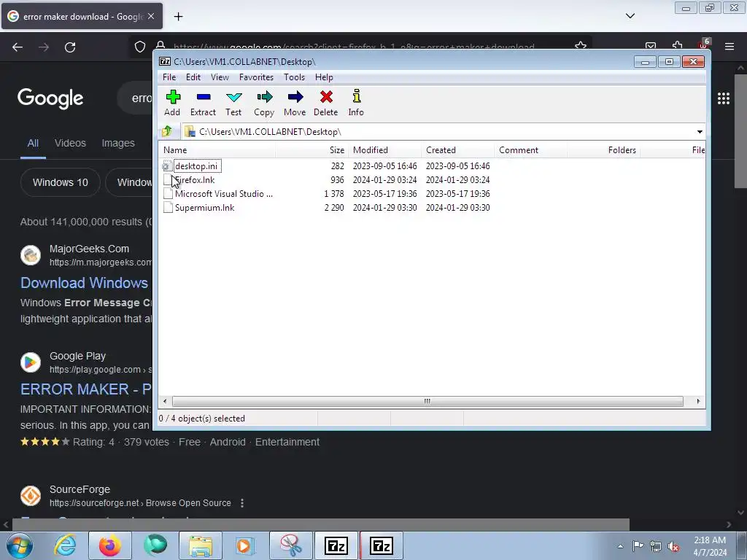Select the Firefox.lnk file name
747x560 pixels.
click(195, 180)
